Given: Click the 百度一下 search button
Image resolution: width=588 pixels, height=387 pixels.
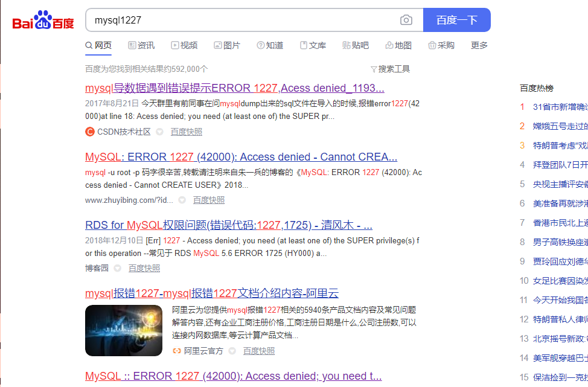Looking at the screenshot, I should pos(457,20).
